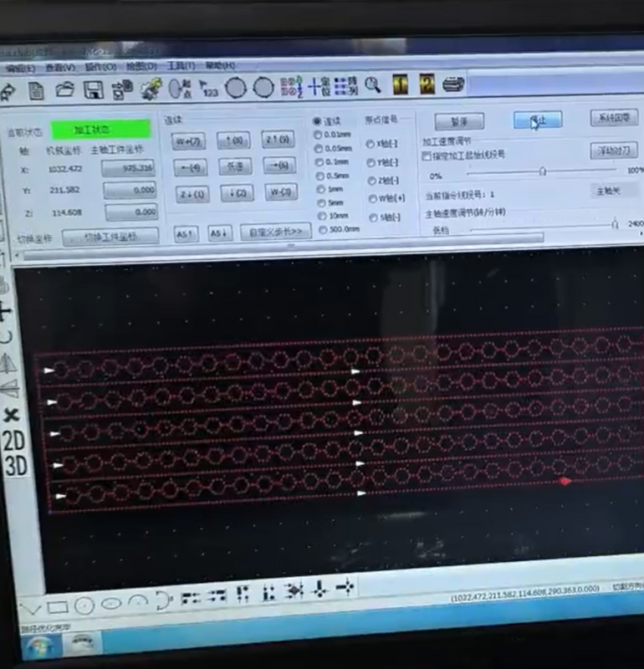Click the Save floppy disk icon
Screen dimensions: 644x669
[x=93, y=89]
